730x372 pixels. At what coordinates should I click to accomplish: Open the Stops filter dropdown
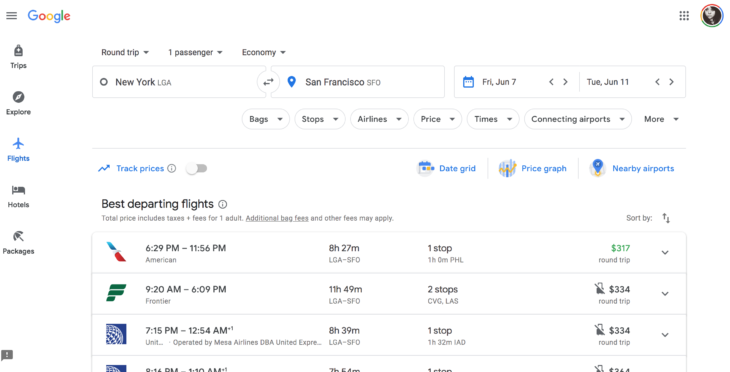pos(320,119)
